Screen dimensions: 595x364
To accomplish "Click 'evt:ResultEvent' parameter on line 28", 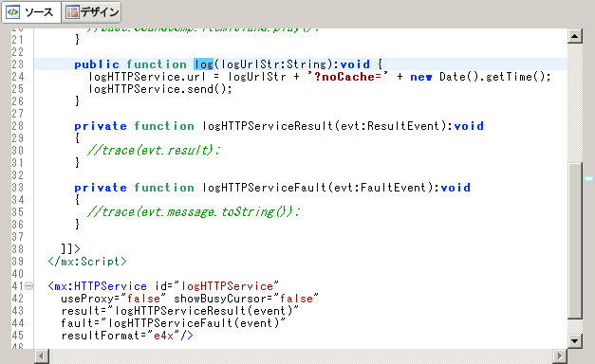I will pyautogui.click(x=390, y=126).
